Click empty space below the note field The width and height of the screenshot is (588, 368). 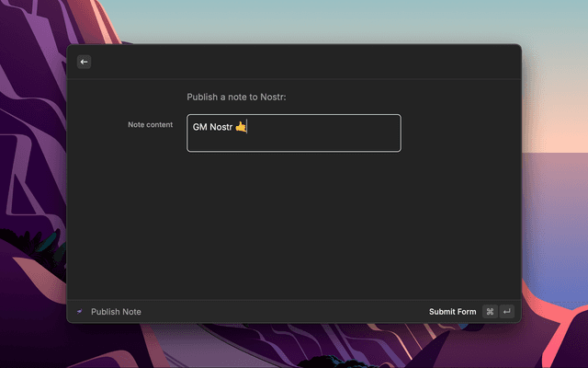tap(294, 221)
